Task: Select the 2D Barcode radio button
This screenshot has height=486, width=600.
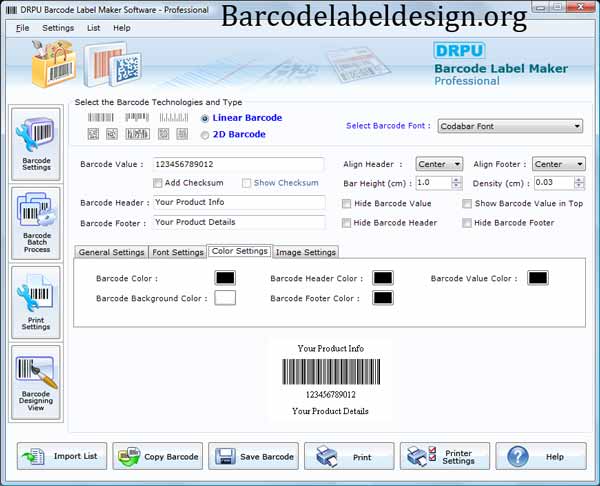Action: point(205,135)
